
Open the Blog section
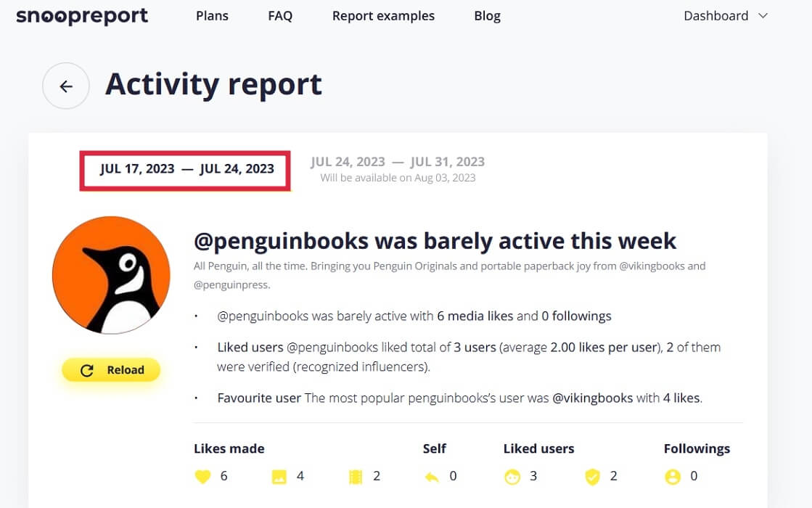click(x=487, y=15)
